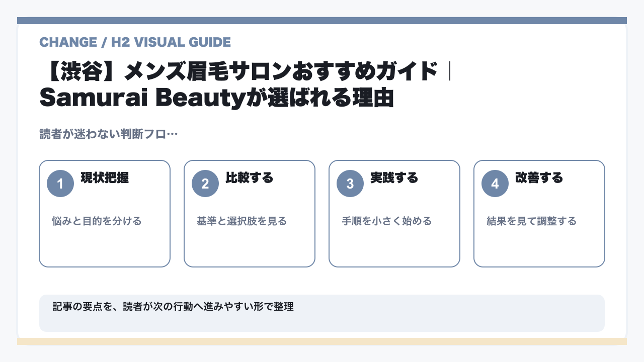The width and height of the screenshot is (644, 362).
Task: Click the description "結果を見て調整する"
Action: tap(532, 221)
